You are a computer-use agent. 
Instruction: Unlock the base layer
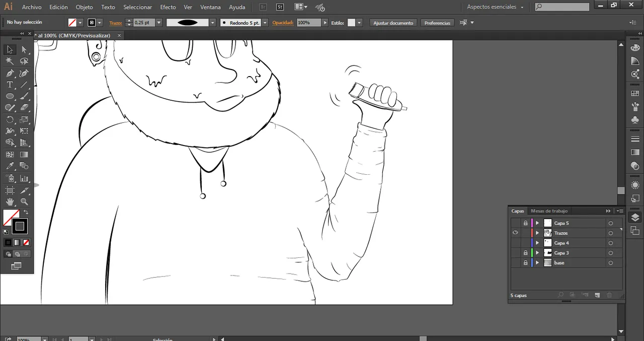(x=526, y=263)
